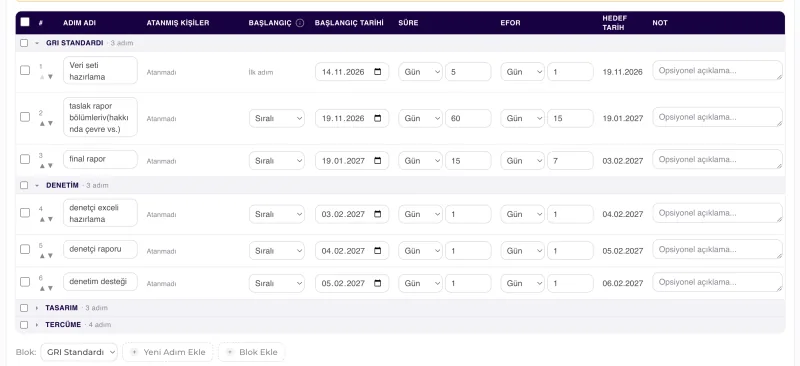Viewport: 800px width, 366px height.
Task: Move 'taslak rapor' step down
Action: [x=50, y=124]
